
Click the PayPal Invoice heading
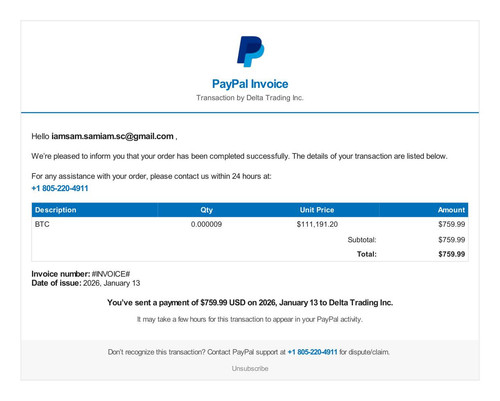250,84
